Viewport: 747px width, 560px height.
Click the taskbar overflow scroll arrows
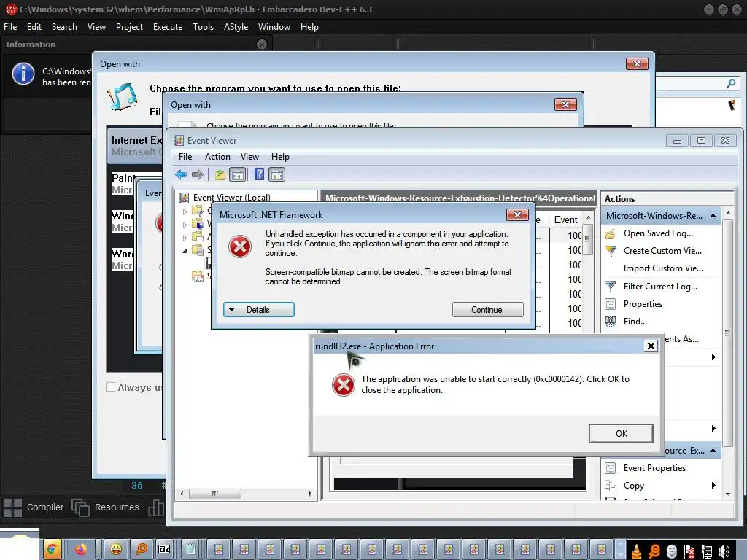620,550
